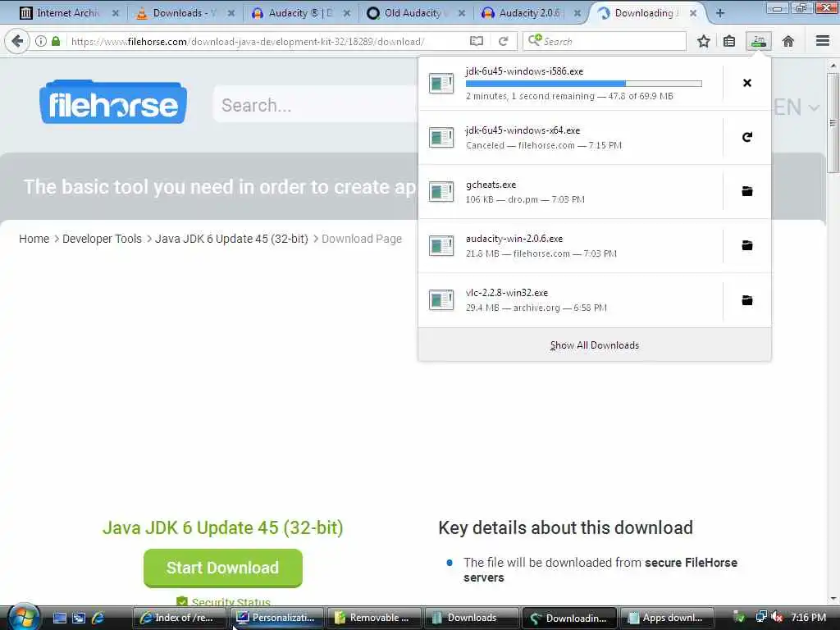Go to the Firefox home page icon
Viewport: 840px width, 630px height.
pyautogui.click(x=787, y=41)
